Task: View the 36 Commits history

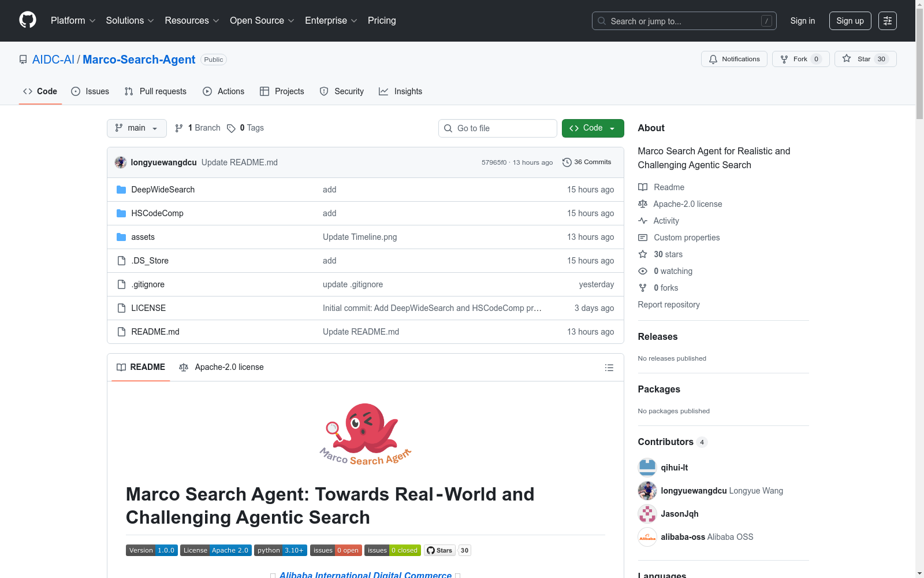Action: [x=587, y=162]
